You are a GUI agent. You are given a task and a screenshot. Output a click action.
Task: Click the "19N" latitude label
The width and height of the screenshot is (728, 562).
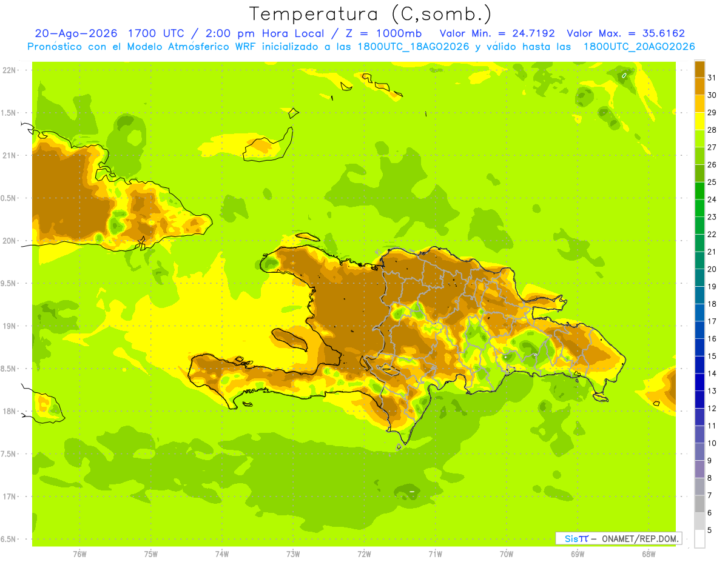click(x=10, y=326)
